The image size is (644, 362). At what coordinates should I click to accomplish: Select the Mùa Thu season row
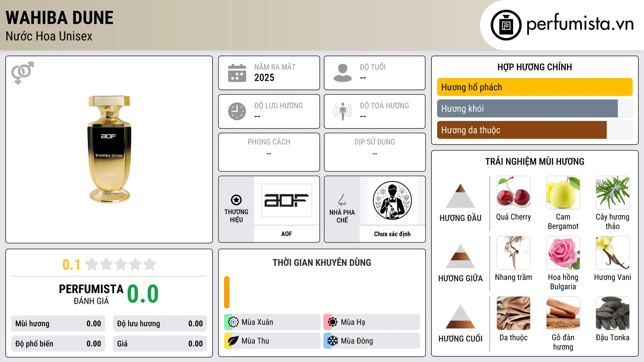pos(272,341)
